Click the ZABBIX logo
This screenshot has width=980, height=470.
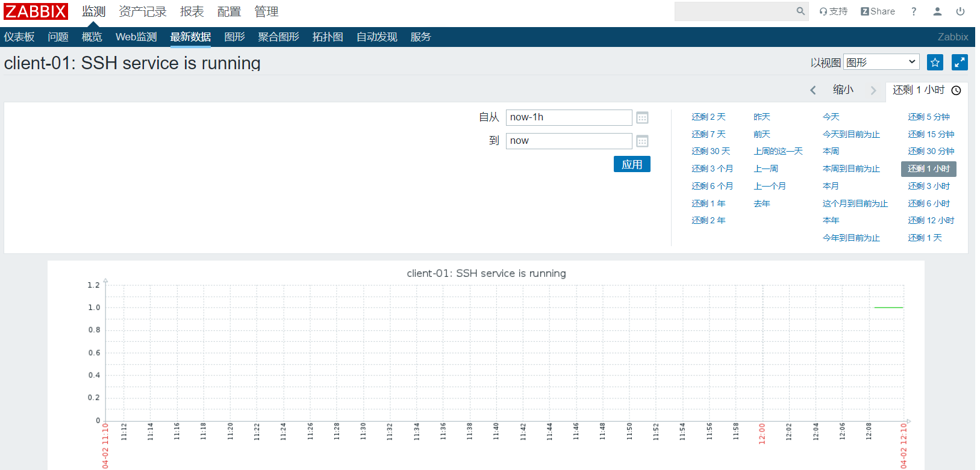point(36,11)
